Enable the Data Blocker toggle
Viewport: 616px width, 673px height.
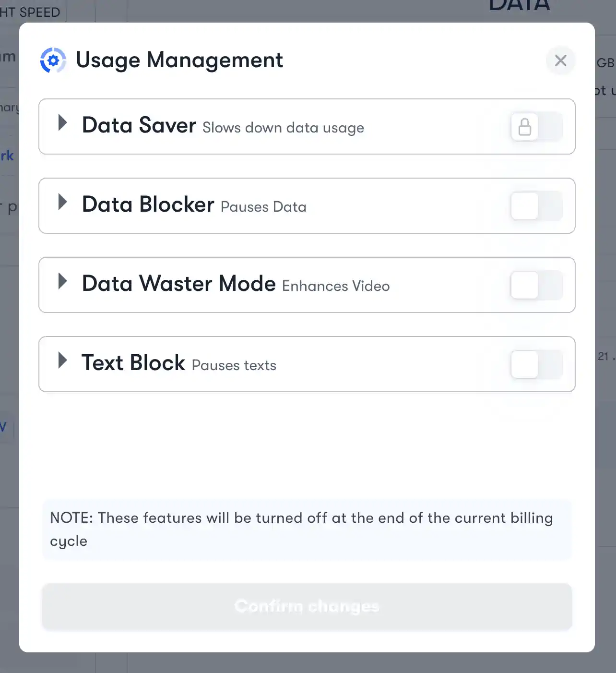(x=536, y=206)
